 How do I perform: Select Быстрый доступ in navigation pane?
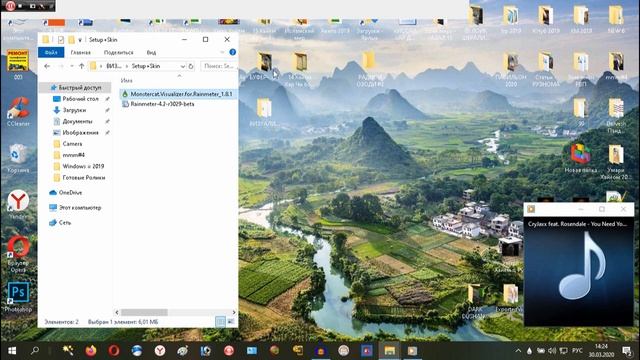[x=76, y=87]
